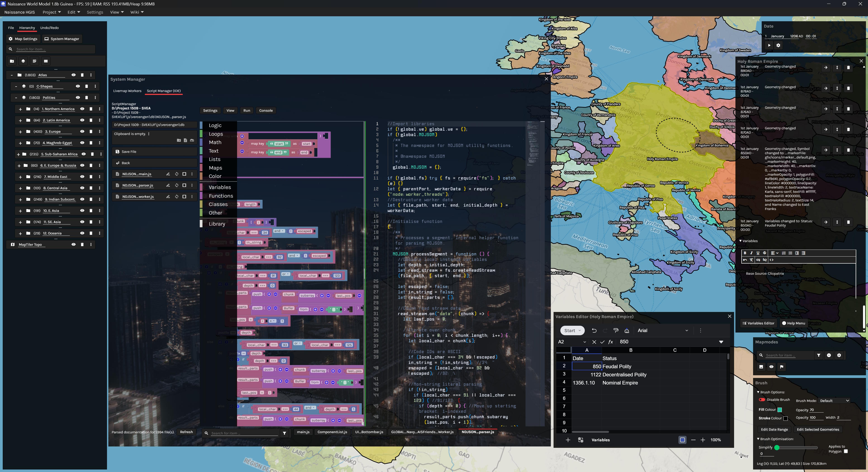Image resolution: width=868 pixels, height=472 pixels.
Task: Apply bold in the Variables text editor
Action: (745, 253)
